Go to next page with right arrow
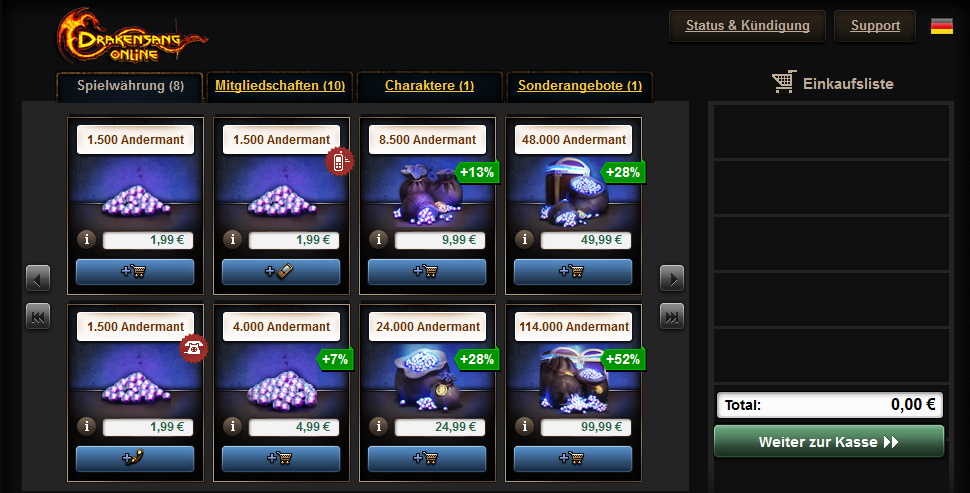Viewport: 970px width, 493px height. tap(672, 278)
